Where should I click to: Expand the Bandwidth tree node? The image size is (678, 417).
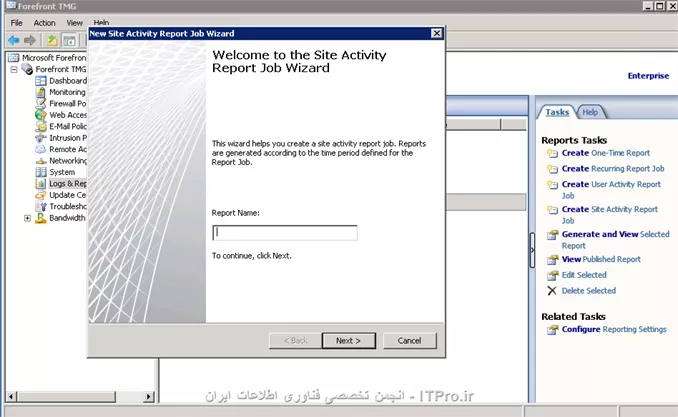(27, 218)
